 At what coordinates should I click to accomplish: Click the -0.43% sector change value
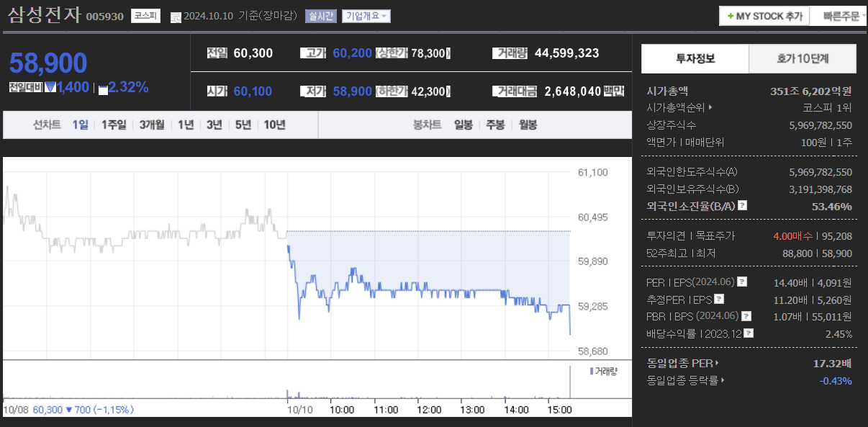(836, 380)
